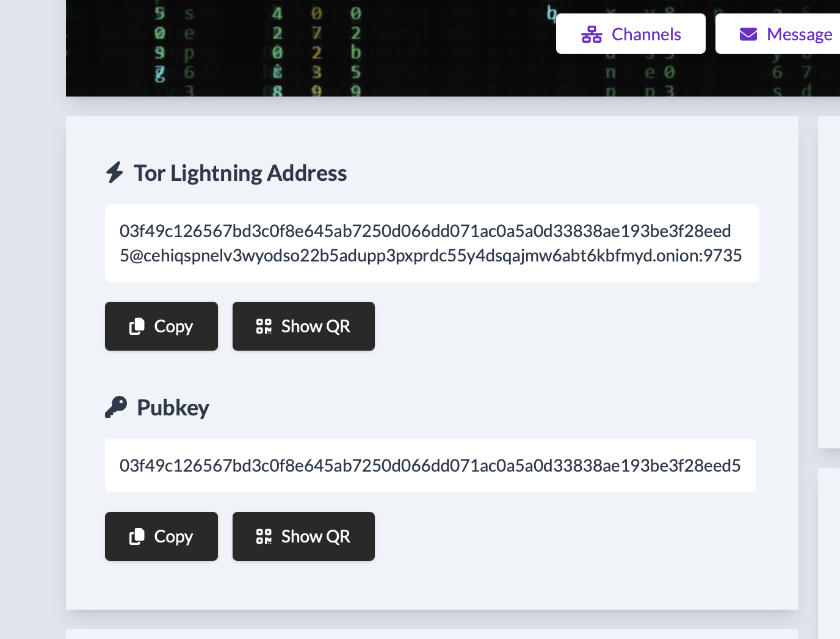Click the envelope icon on Message button

pyautogui.click(x=748, y=34)
